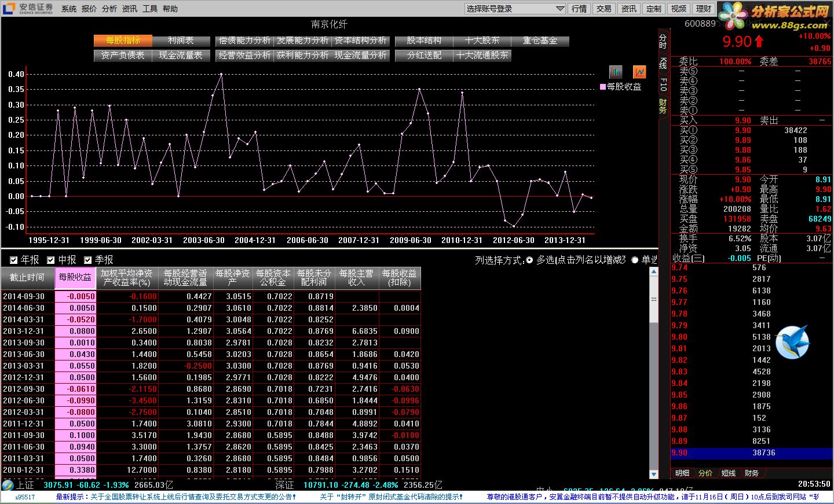Click the 每股收益(扣除) column header
The image size is (834, 504).
[400, 278]
